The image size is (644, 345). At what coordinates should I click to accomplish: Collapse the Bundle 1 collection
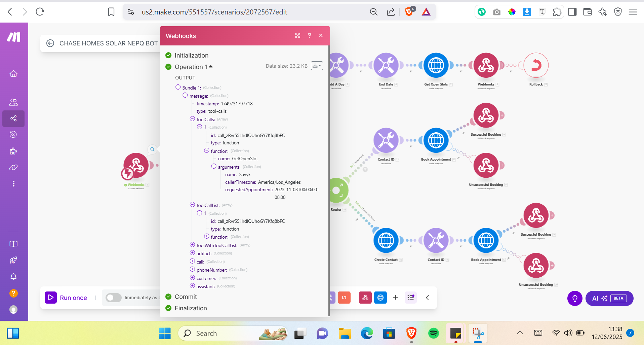coord(178,87)
